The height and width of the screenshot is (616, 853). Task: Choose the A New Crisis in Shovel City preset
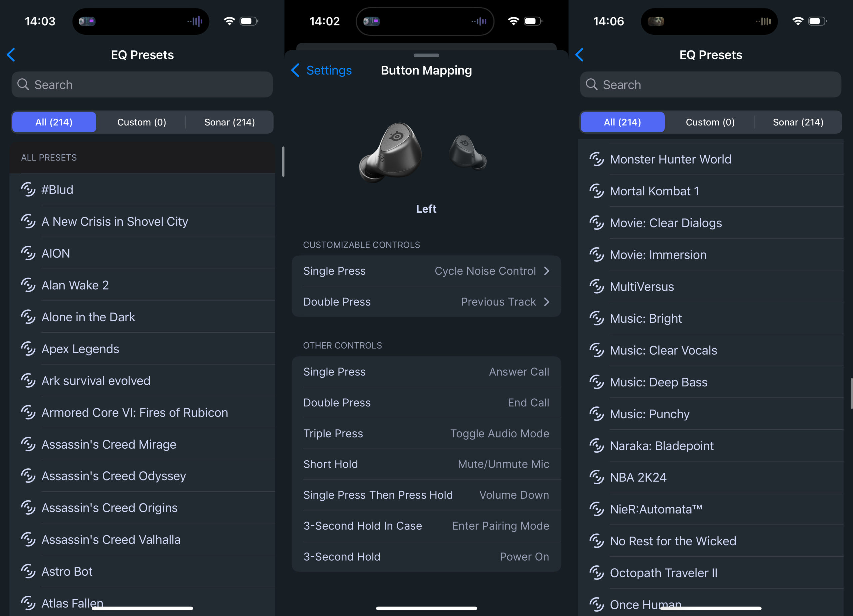[142, 222]
